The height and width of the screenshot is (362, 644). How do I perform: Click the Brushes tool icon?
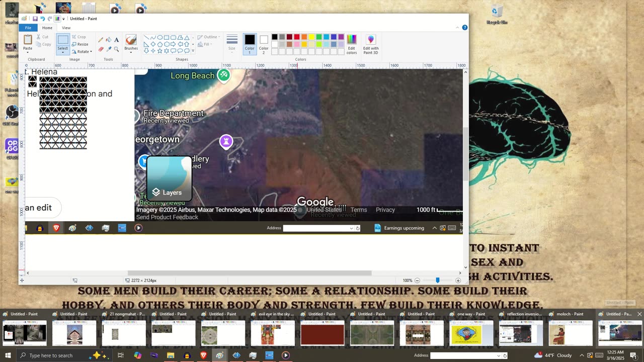(x=131, y=40)
